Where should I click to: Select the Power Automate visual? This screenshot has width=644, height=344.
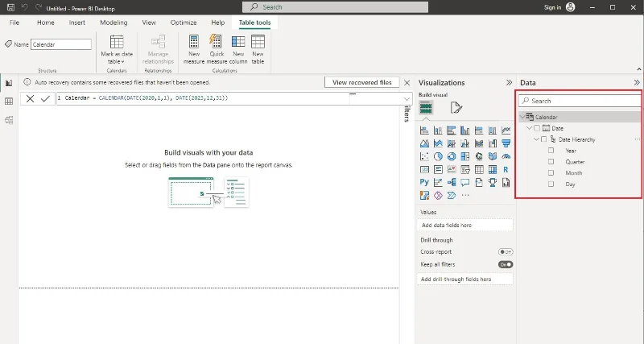pos(452,195)
